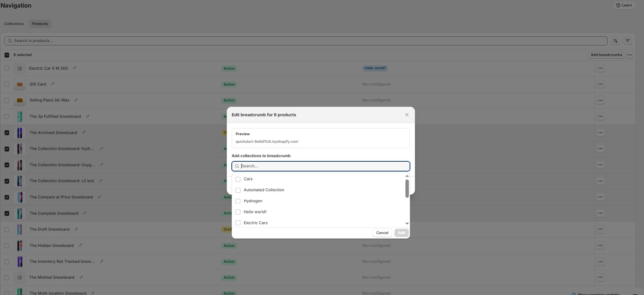Check the Automated Collection checkbox

(x=238, y=190)
